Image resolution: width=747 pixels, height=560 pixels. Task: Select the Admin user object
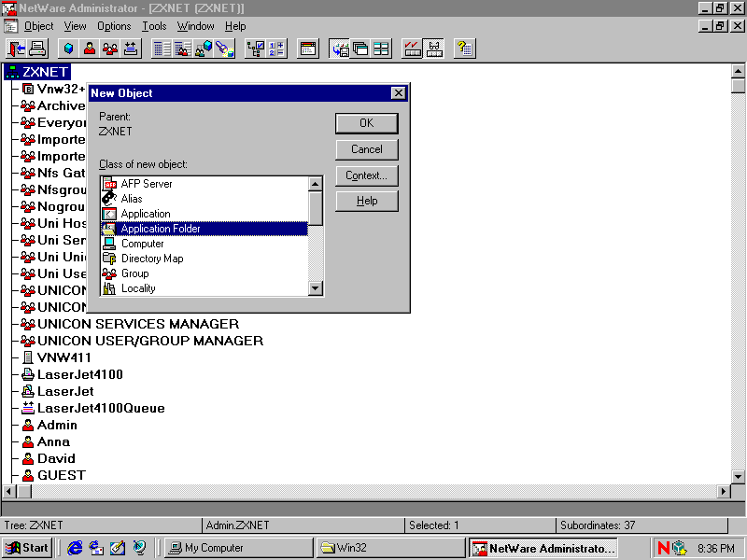49,426
